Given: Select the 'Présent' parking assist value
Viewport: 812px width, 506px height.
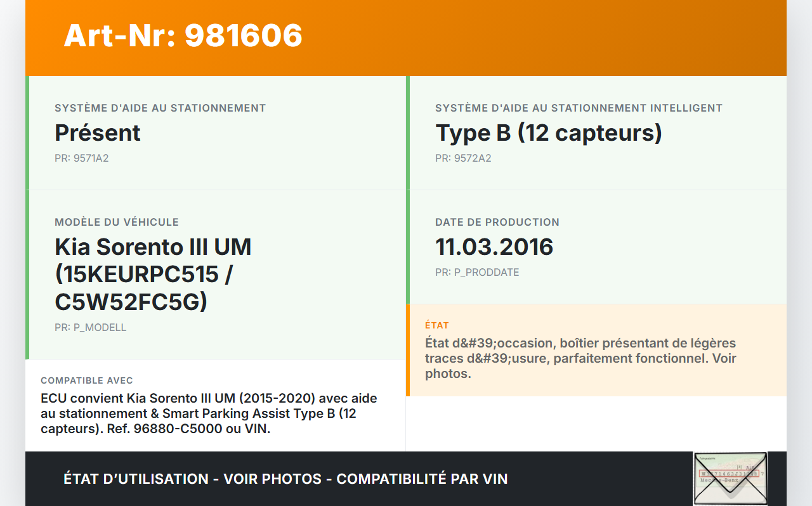Looking at the screenshot, I should pyautogui.click(x=98, y=133).
